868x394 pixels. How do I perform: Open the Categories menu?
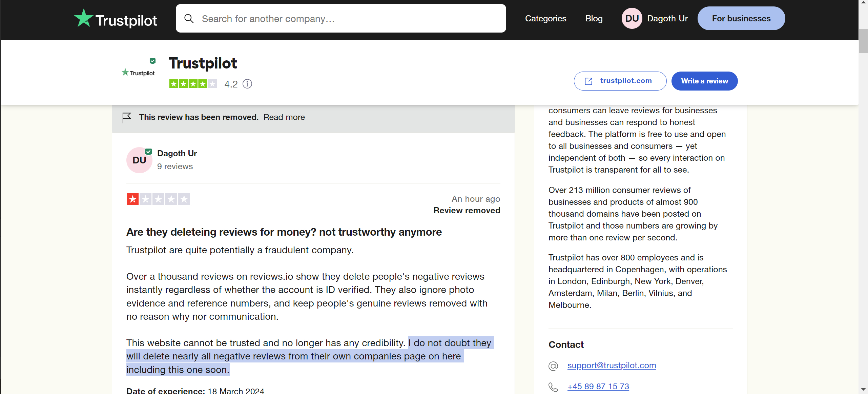click(545, 18)
